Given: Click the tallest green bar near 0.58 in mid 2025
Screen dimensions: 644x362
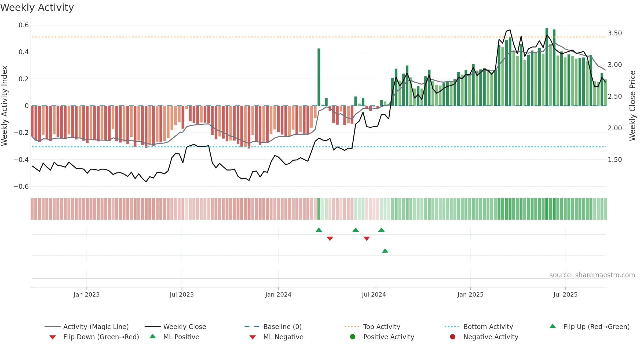Looking at the screenshot, I should [x=547, y=67].
